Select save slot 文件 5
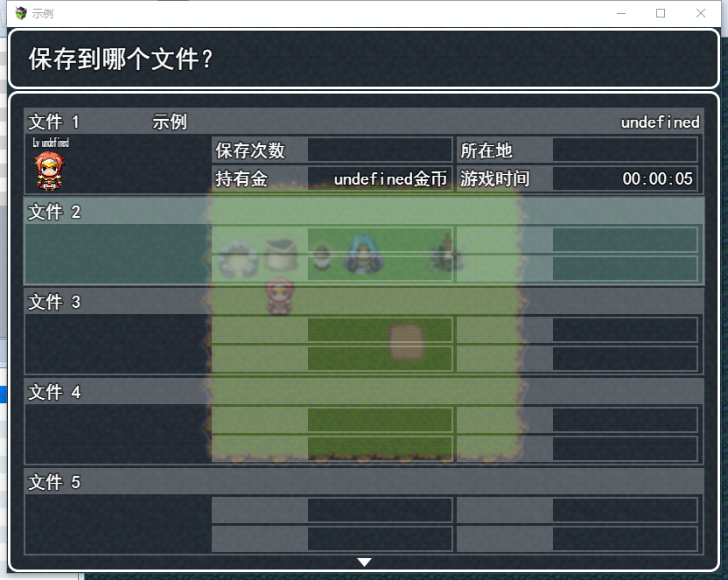This screenshot has width=728, height=580. pos(364,512)
